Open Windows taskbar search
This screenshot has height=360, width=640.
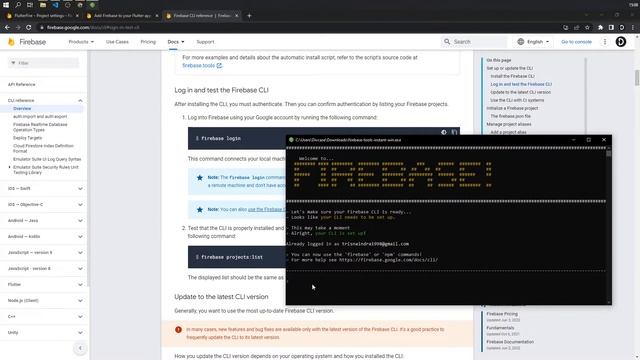point(18,5)
